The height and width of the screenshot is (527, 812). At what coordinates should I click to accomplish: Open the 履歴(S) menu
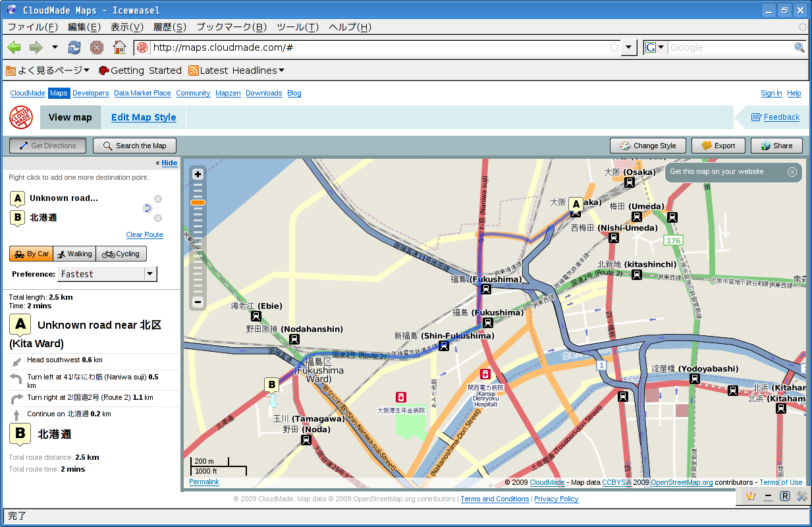click(x=170, y=27)
